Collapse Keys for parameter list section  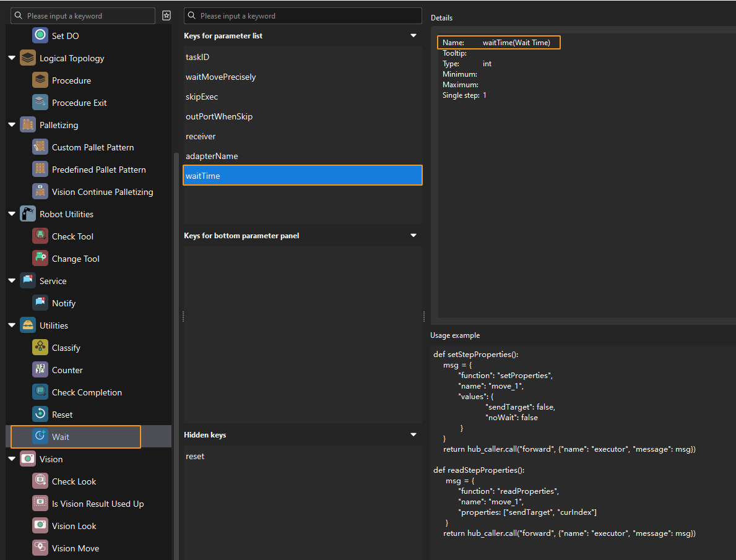tap(413, 36)
